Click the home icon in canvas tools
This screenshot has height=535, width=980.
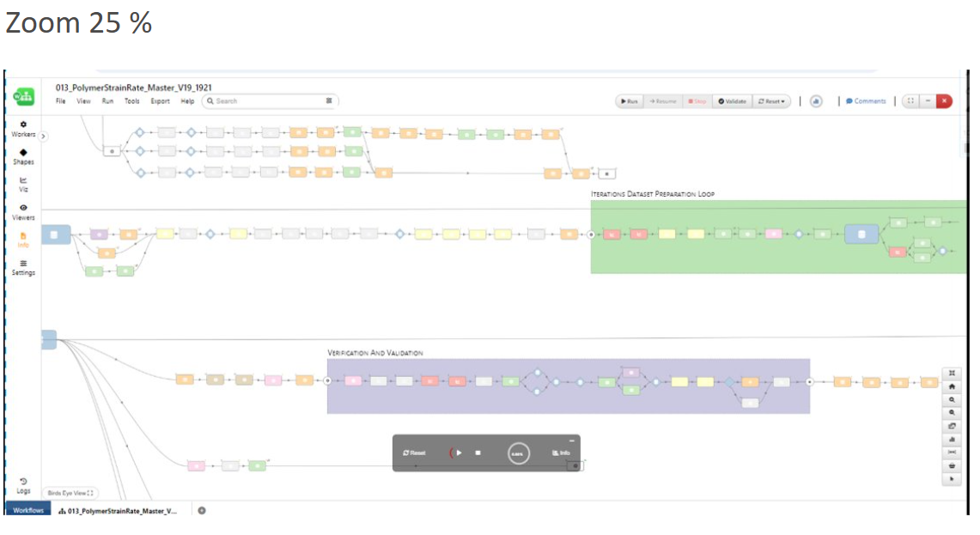pyautogui.click(x=952, y=386)
